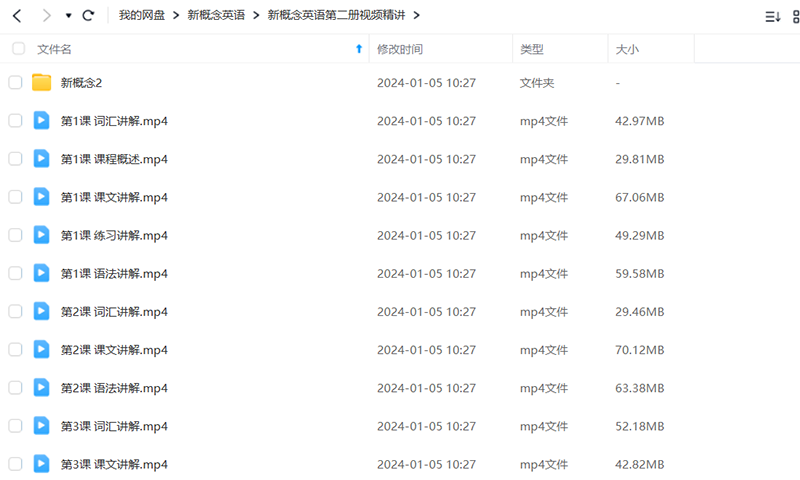Switch to grid view mode icon

[796, 17]
